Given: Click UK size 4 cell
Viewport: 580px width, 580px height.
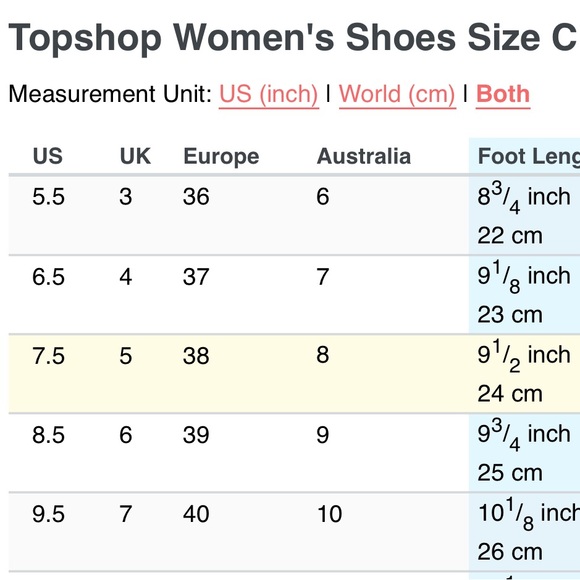Looking at the screenshot, I should [x=126, y=277].
